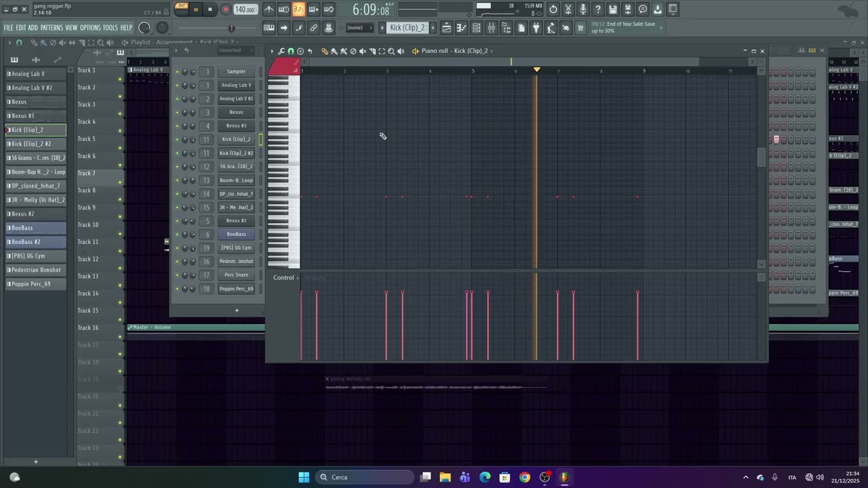This screenshot has height=488, width=868.
Task: Click the undo history icon in toolbar
Action: tap(553, 9)
